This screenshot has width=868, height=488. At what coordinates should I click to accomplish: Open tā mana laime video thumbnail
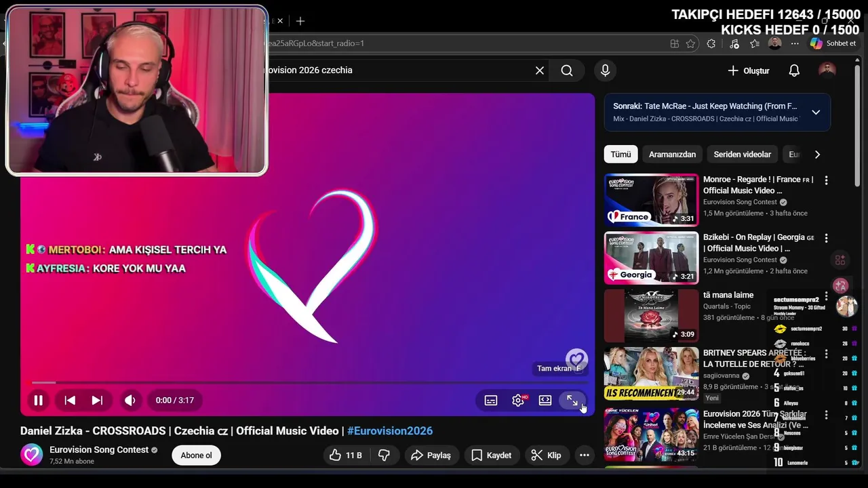pos(651,316)
